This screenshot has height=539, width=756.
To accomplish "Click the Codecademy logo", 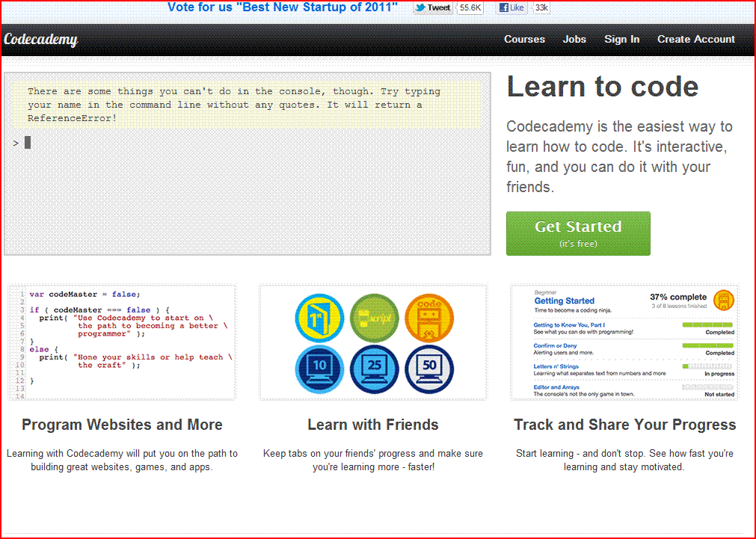I will pyautogui.click(x=40, y=40).
